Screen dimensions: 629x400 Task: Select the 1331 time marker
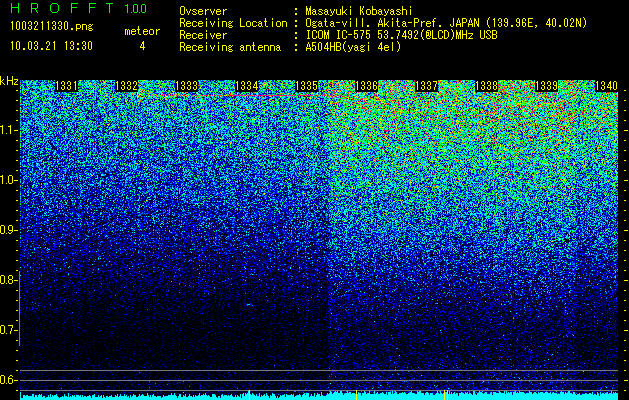click(66, 86)
